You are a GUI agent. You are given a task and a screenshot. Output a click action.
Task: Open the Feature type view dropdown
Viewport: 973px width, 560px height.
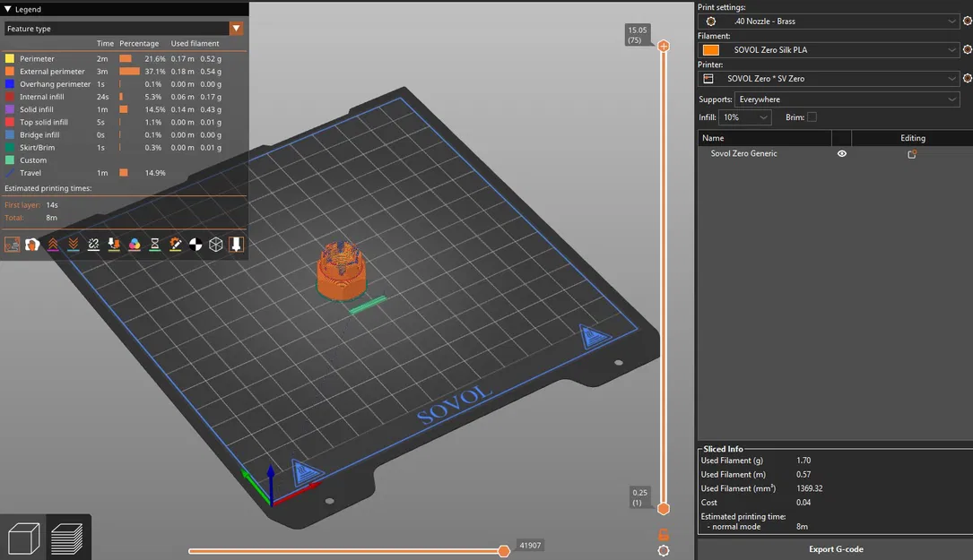[x=236, y=29]
